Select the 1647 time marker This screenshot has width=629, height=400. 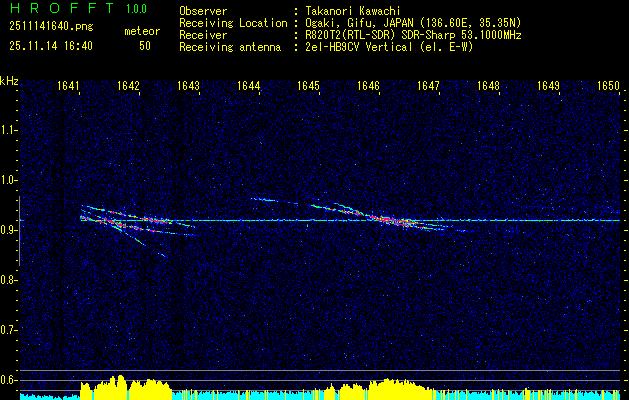coord(428,87)
